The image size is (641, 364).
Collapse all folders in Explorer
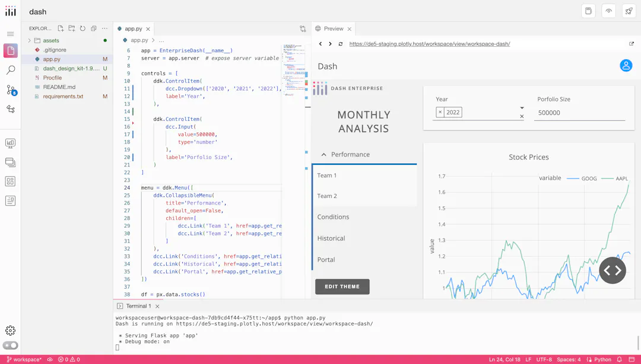pos(94,28)
